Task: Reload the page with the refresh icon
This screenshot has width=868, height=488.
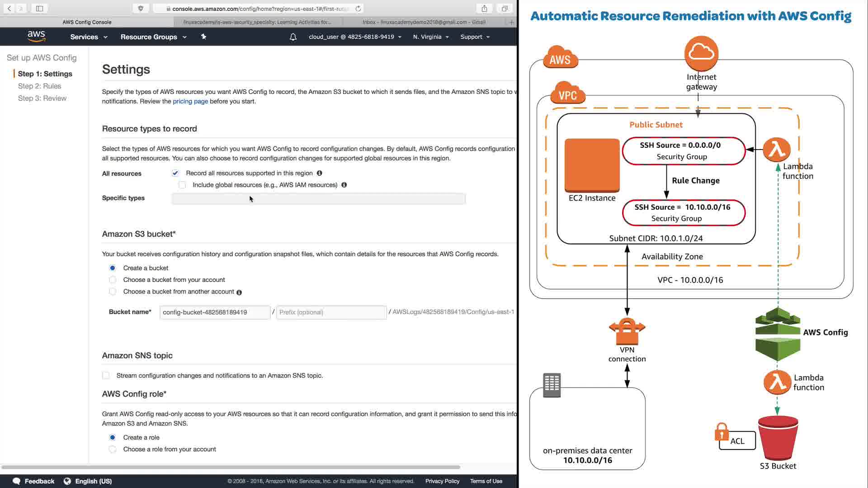Action: click(359, 9)
